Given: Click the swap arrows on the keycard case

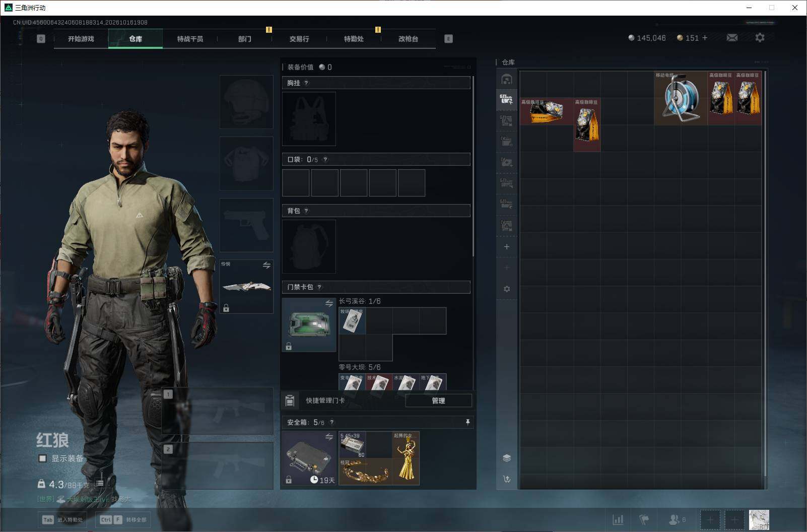Looking at the screenshot, I should pos(329,303).
